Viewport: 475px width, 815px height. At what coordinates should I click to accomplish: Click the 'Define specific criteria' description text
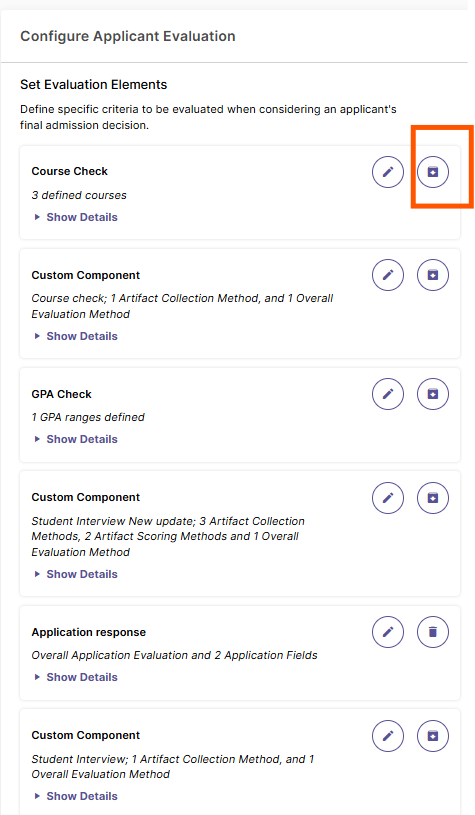point(208,117)
